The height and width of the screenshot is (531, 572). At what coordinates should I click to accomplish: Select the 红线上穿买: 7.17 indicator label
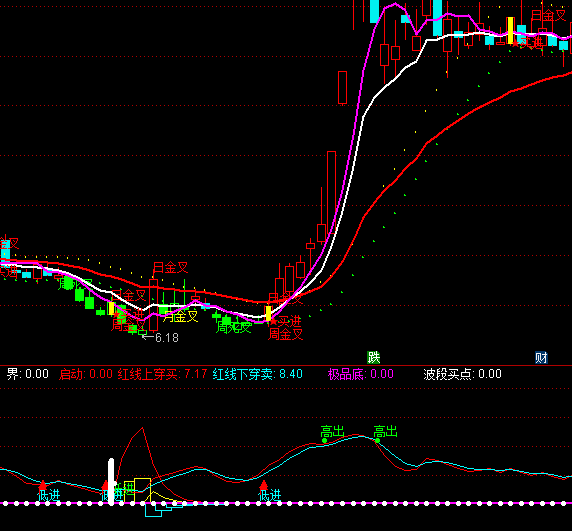162,374
